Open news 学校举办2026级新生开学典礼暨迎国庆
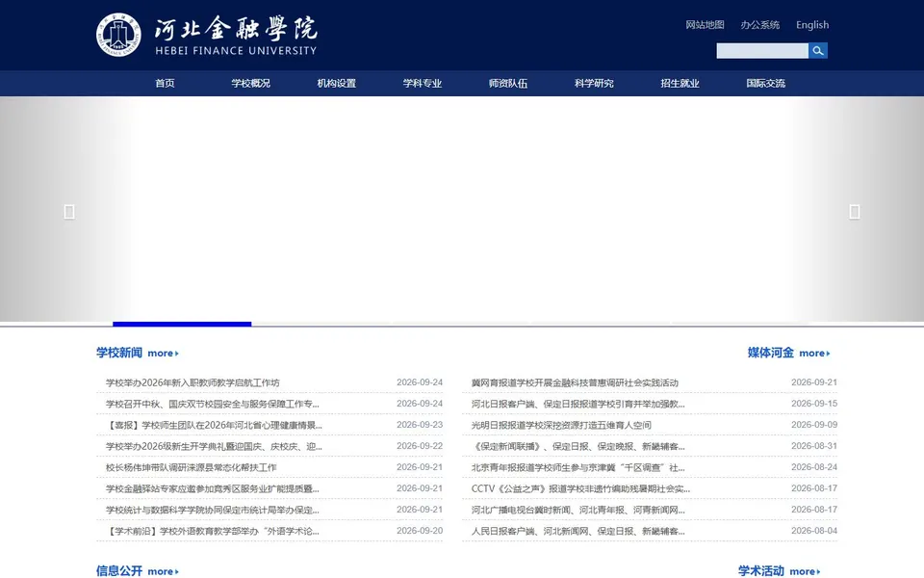 tap(214, 446)
